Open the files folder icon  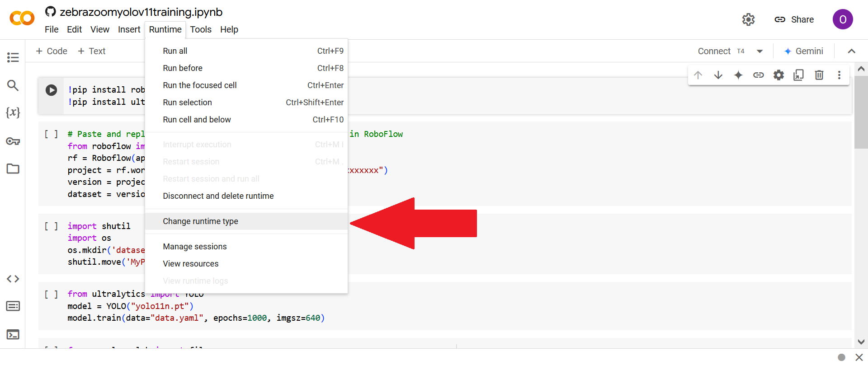(x=13, y=168)
